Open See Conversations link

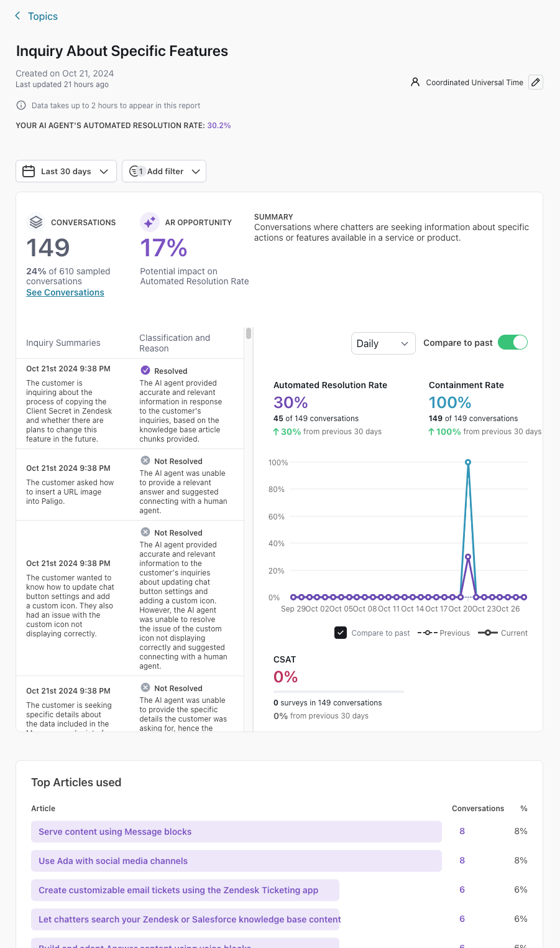point(65,292)
